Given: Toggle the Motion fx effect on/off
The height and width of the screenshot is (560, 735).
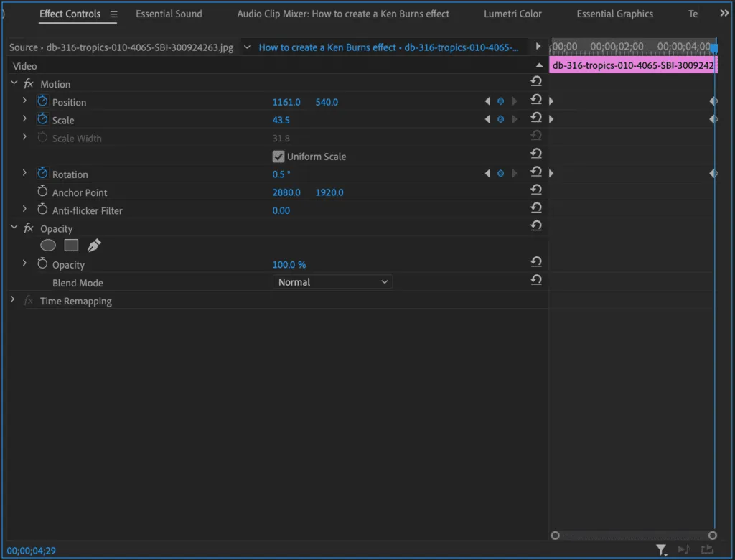Looking at the screenshot, I should click(29, 84).
